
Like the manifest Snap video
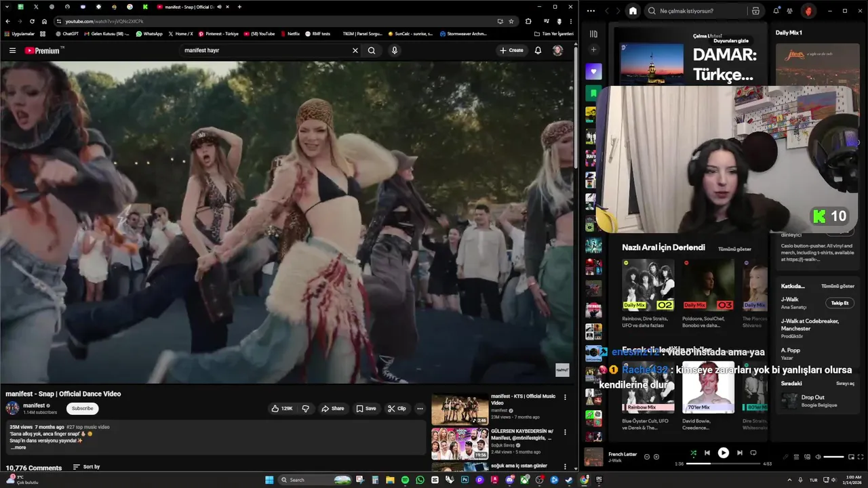coord(282,409)
